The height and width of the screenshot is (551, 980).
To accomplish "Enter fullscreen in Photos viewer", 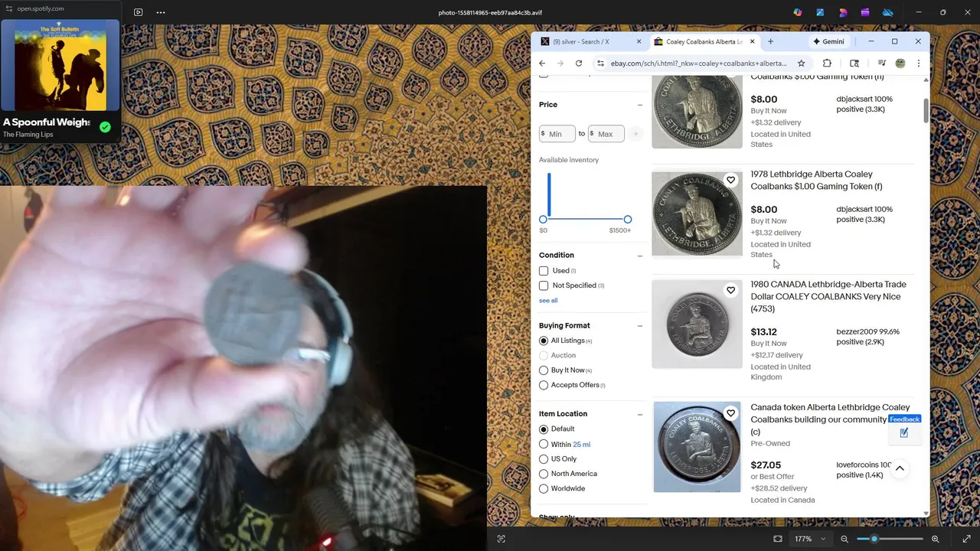I will pyautogui.click(x=966, y=539).
